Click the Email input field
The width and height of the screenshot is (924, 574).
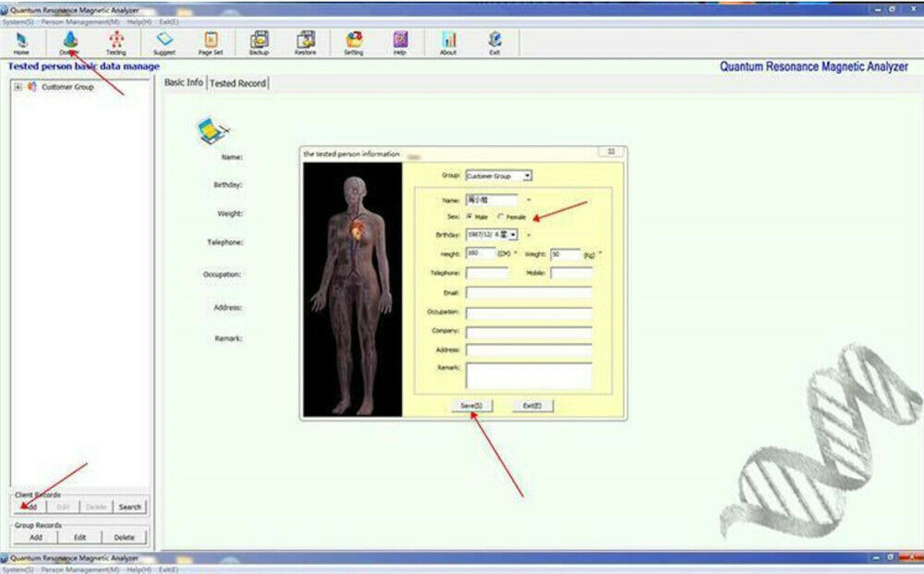529,292
